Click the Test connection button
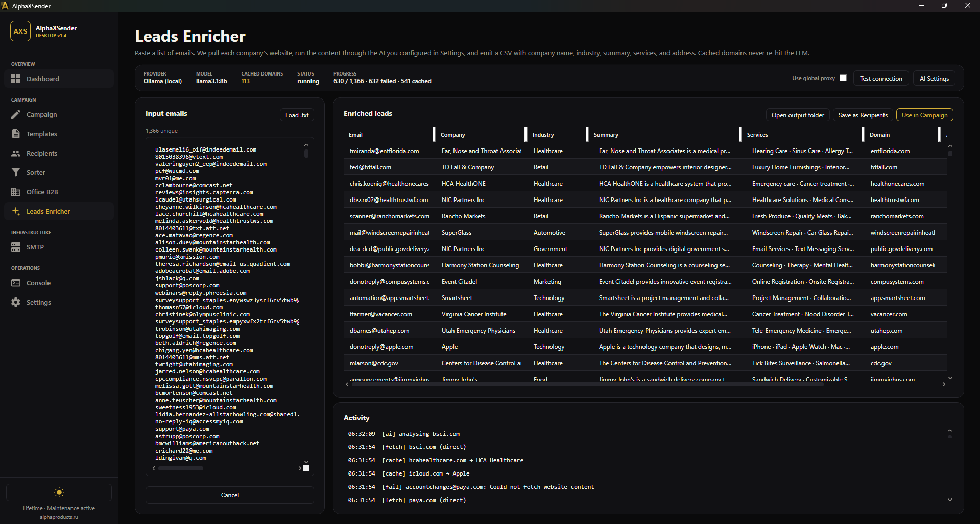This screenshot has width=980, height=524. click(881, 78)
